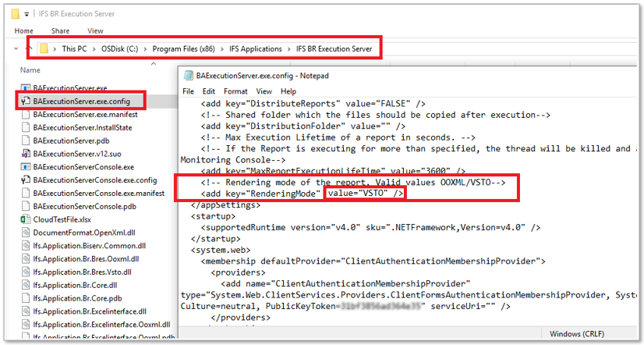
Task: Switch to the Share ribbon tab
Action: [62, 31]
